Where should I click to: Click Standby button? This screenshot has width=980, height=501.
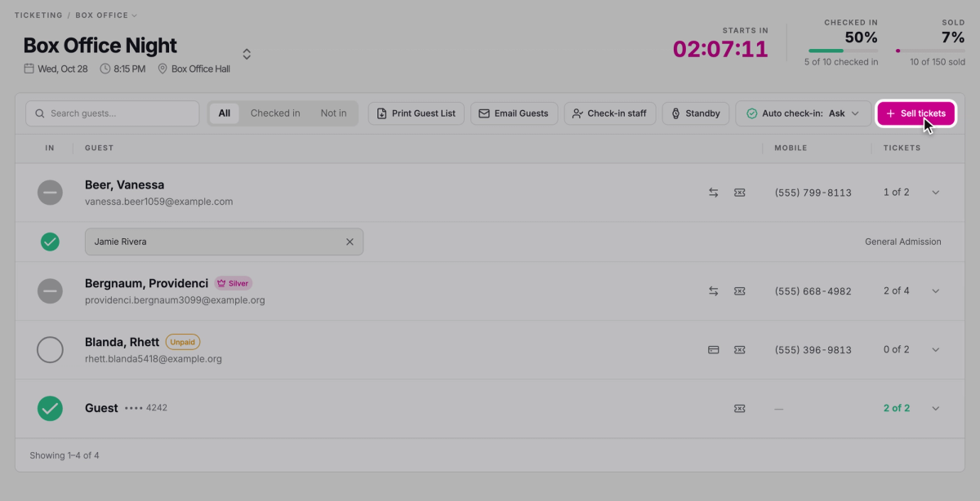pyautogui.click(x=696, y=113)
